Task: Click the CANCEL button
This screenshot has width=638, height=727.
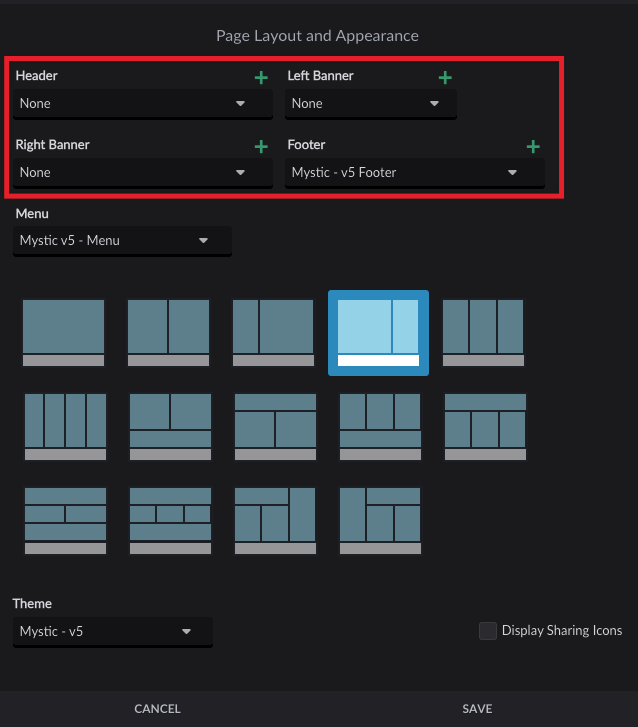Action: point(158,709)
